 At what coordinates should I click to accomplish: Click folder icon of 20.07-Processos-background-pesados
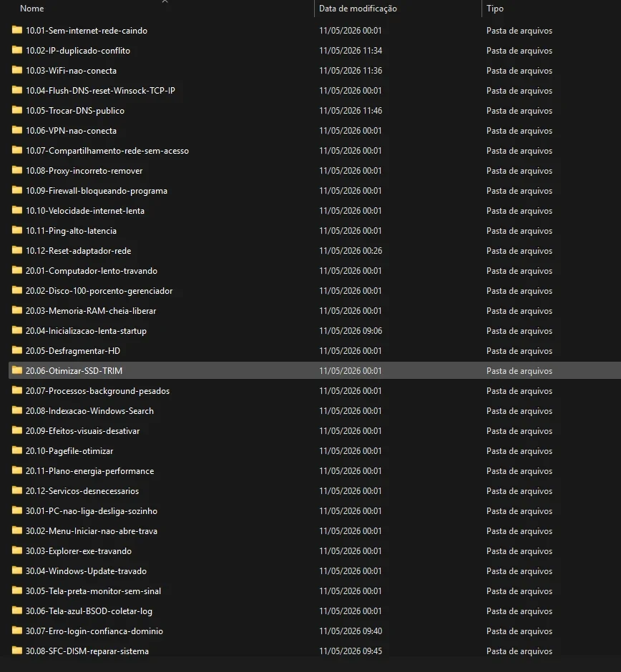(17, 390)
